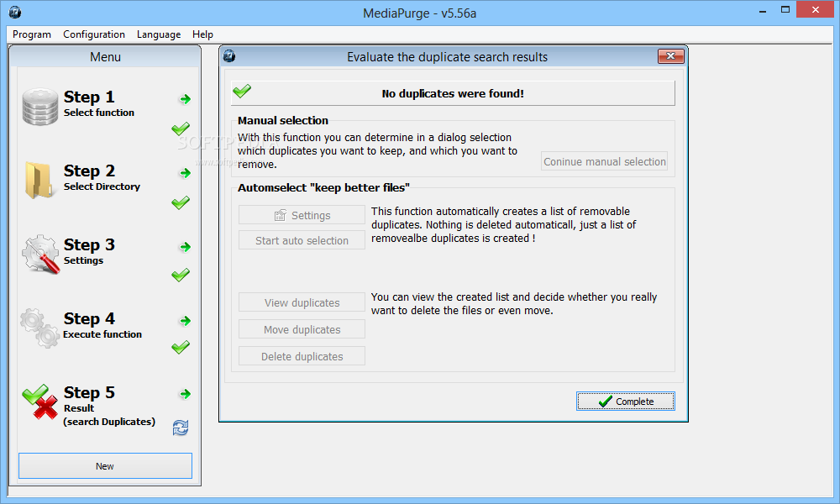Click View duplicates button
Screen dimensions: 840x504
click(x=302, y=302)
